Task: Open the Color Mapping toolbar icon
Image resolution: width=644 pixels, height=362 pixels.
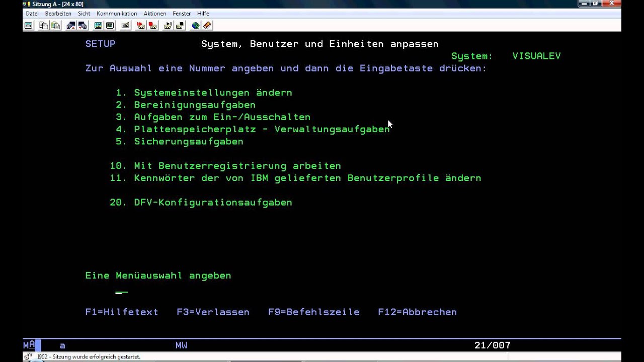Action: [x=110, y=25]
